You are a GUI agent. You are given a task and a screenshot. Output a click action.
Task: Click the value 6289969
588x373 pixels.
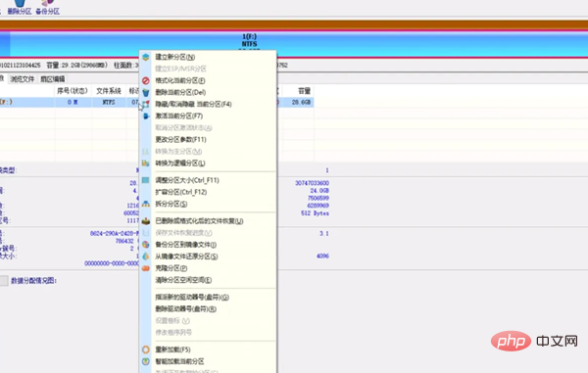318,206
